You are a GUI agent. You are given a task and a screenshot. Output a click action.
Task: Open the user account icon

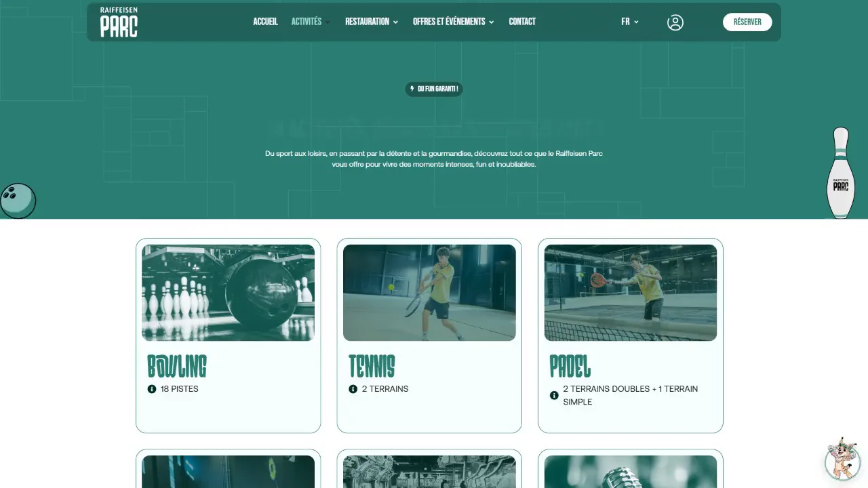(675, 22)
